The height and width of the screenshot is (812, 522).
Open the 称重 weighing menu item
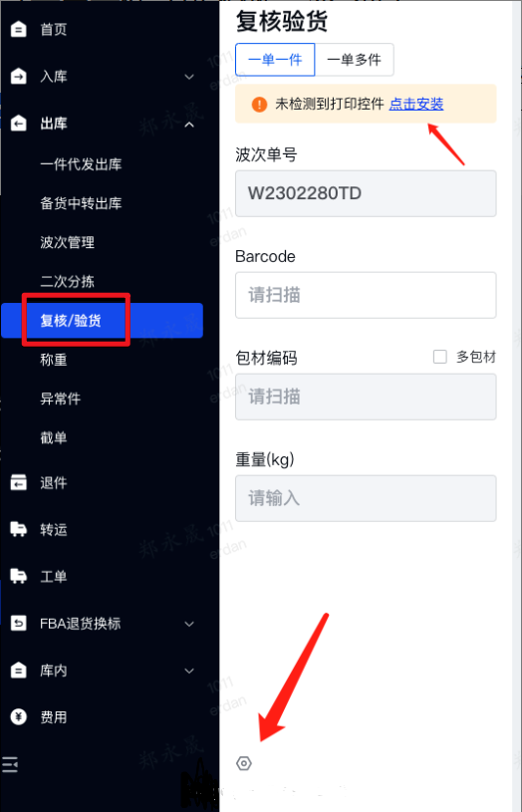pyautogui.click(x=54, y=360)
